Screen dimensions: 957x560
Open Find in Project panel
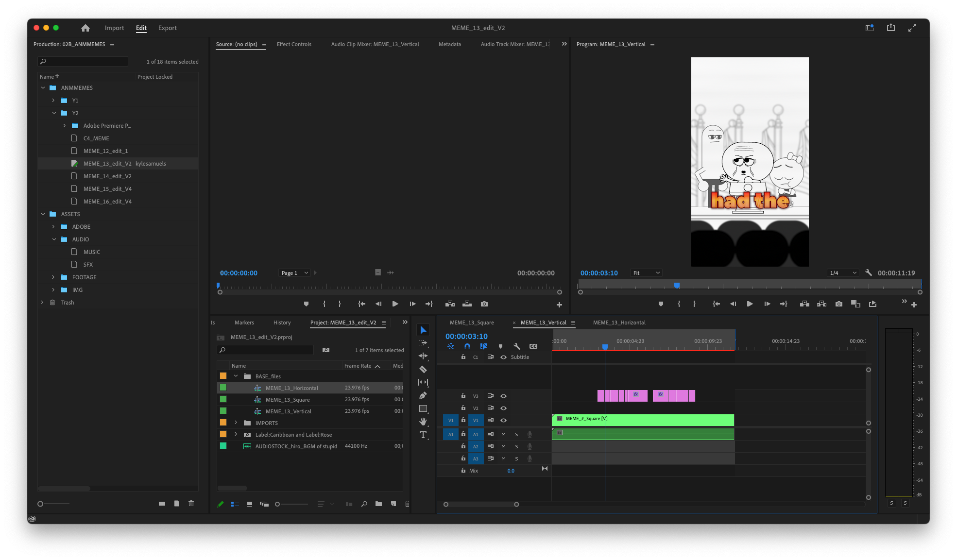click(364, 504)
